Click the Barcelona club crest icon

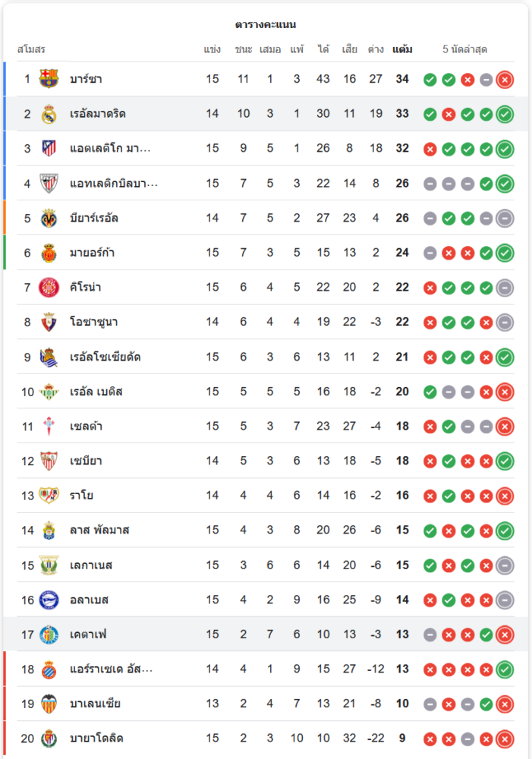[x=49, y=79]
